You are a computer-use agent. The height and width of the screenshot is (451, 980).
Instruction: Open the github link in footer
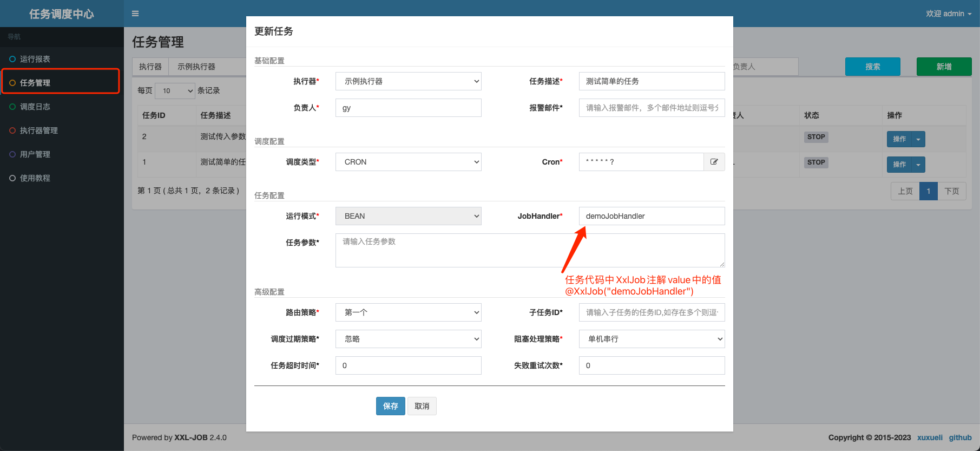point(960,437)
